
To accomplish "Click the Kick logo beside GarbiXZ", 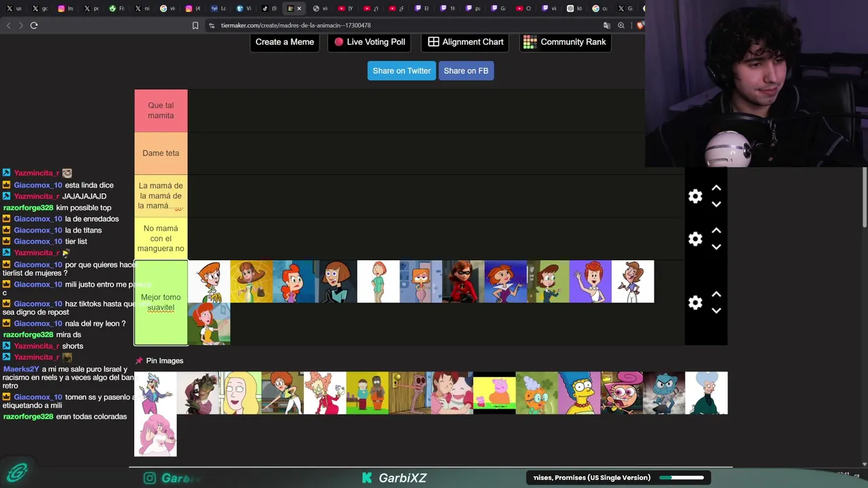I will (x=367, y=478).
